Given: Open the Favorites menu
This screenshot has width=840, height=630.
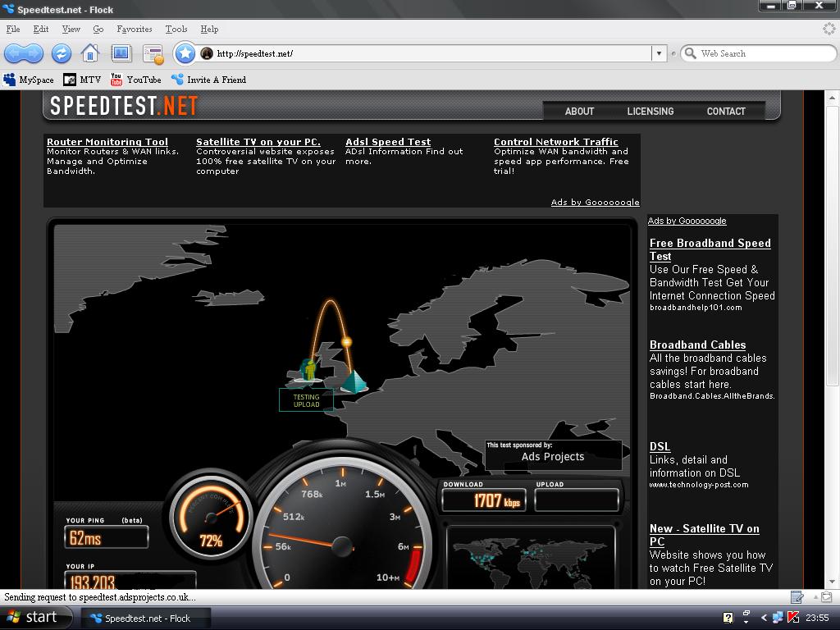Looking at the screenshot, I should pos(135,29).
